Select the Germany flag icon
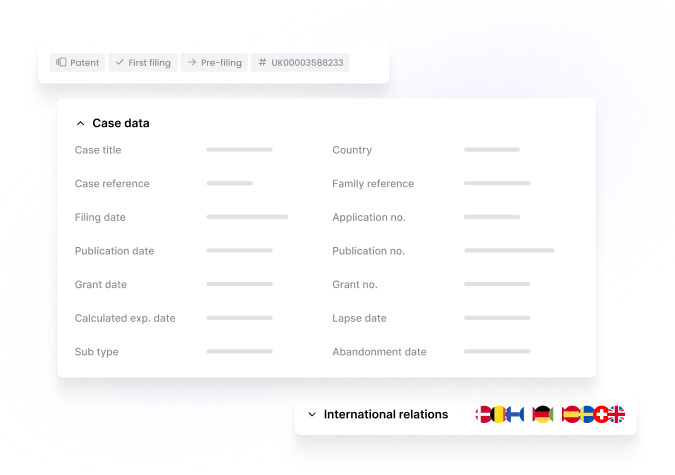This screenshot has width=675, height=475. click(542, 414)
